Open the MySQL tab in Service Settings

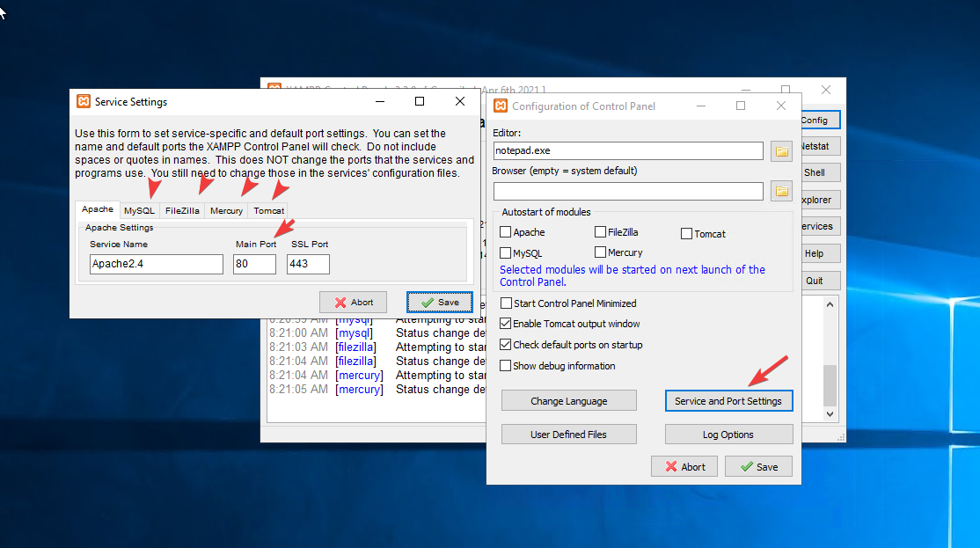click(139, 210)
